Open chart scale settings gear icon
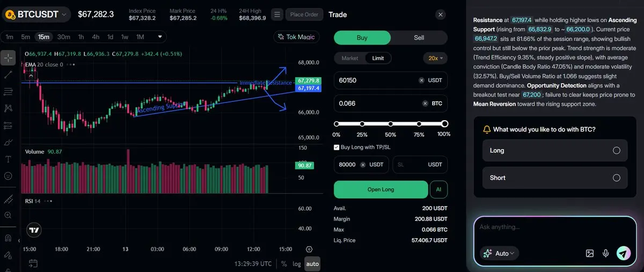The height and width of the screenshot is (272, 644). click(309, 249)
